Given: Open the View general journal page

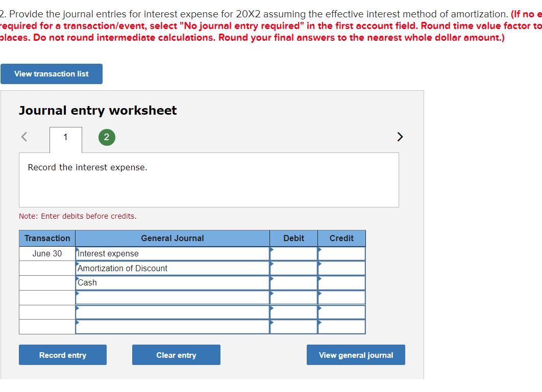Looking at the screenshot, I should coord(356,355).
